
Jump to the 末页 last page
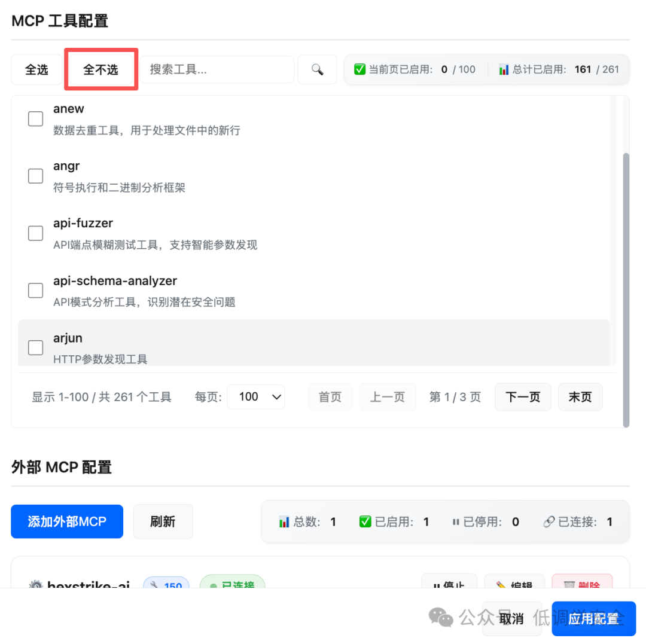(580, 397)
